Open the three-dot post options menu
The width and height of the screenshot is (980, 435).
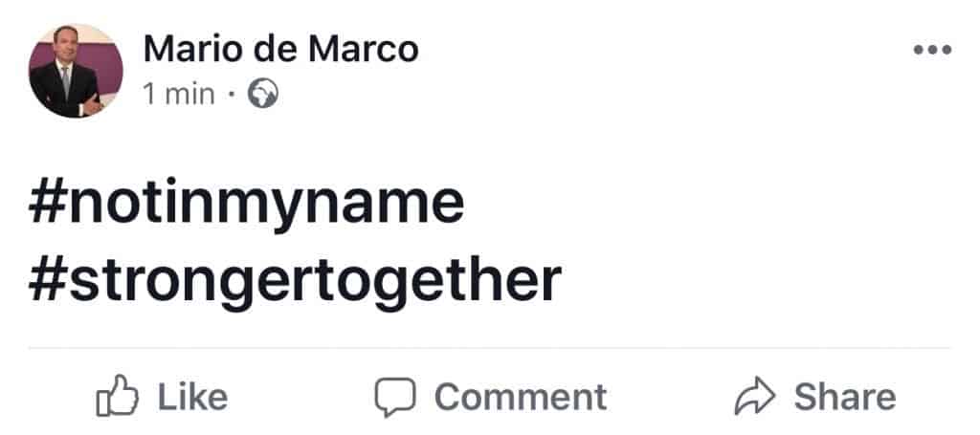932,50
